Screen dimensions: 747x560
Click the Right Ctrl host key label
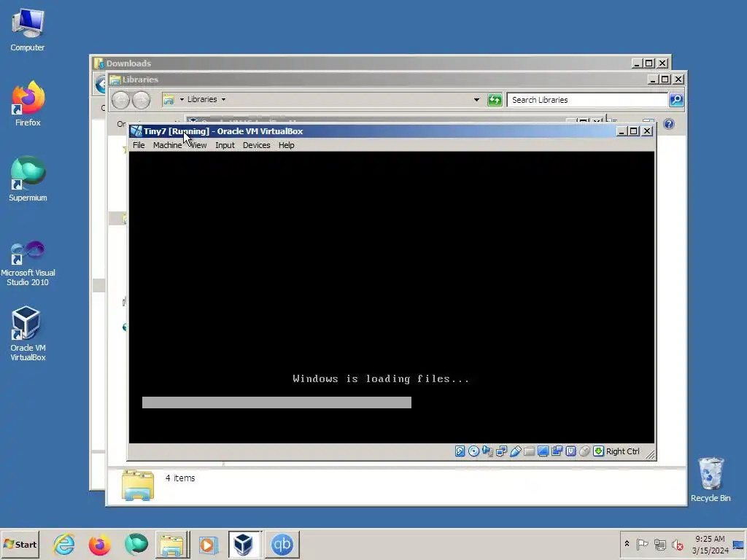pyautogui.click(x=623, y=451)
